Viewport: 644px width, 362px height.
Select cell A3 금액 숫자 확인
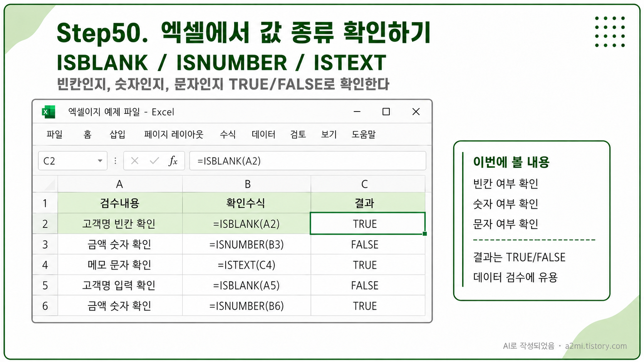tap(120, 244)
